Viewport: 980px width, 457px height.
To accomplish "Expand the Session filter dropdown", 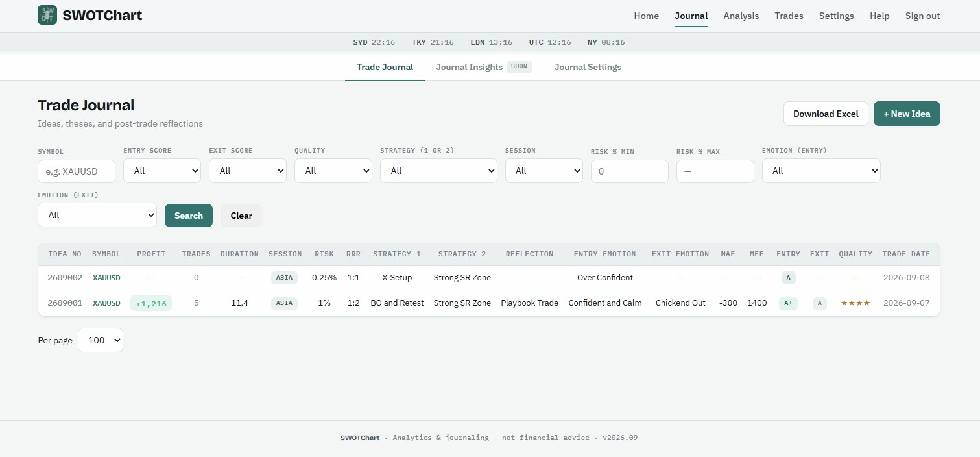I will click(x=544, y=171).
